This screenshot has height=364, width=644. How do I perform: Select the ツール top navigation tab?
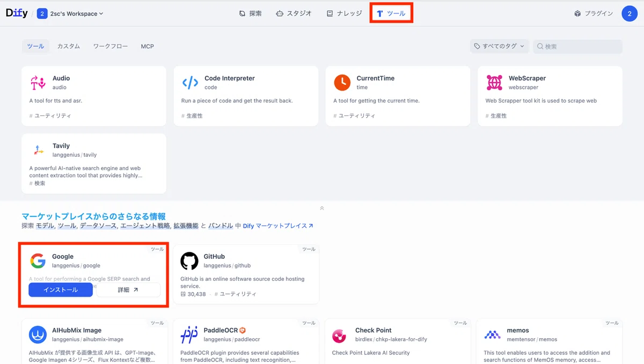(x=391, y=13)
